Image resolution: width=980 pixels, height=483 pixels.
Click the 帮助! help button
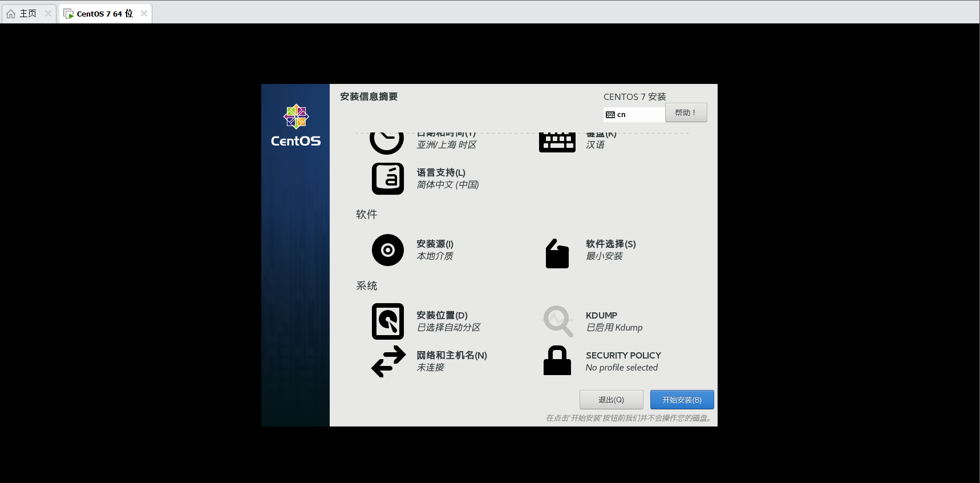[x=686, y=112]
